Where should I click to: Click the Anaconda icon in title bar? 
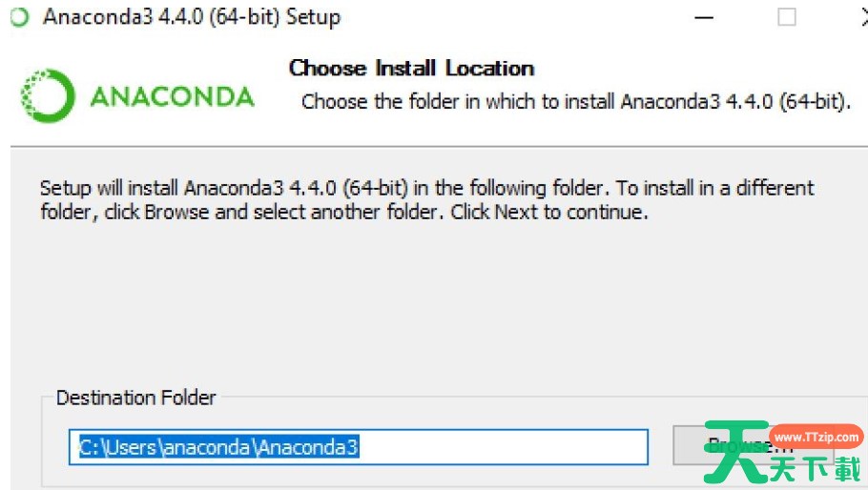point(20,18)
